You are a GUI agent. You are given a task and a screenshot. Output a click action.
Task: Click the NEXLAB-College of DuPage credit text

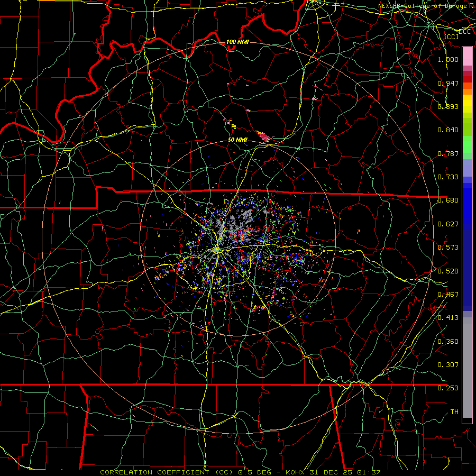click(x=426, y=6)
